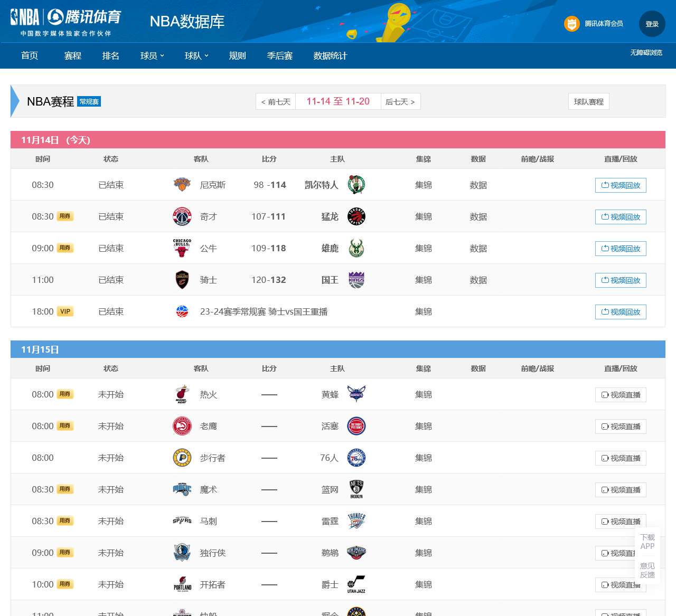Viewport: 676px width, 616px height.
Task: Click the NBA Tencent Sports header logo
Action: 66,22
